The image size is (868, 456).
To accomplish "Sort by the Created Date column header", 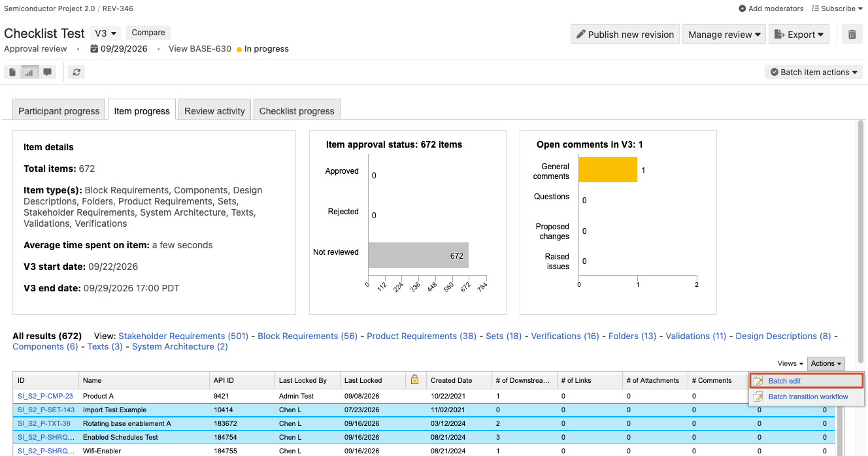I will [x=458, y=380].
